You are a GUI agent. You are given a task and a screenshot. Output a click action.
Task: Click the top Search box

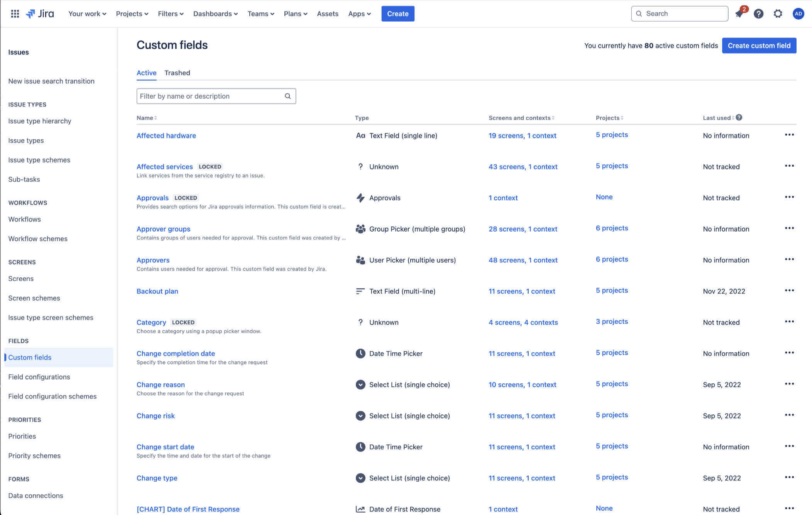[680, 14]
